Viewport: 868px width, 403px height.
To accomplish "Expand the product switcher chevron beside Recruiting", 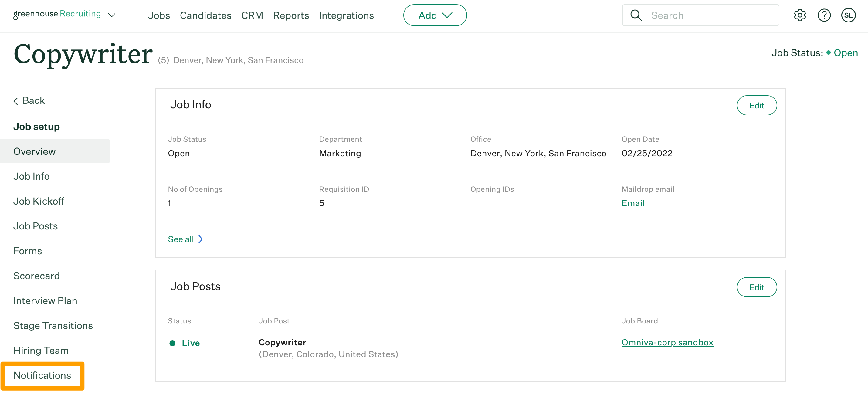I will pos(111,15).
